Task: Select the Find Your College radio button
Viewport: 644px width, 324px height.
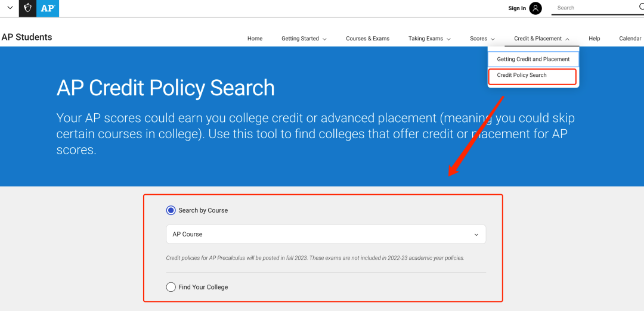Action: tap(171, 287)
